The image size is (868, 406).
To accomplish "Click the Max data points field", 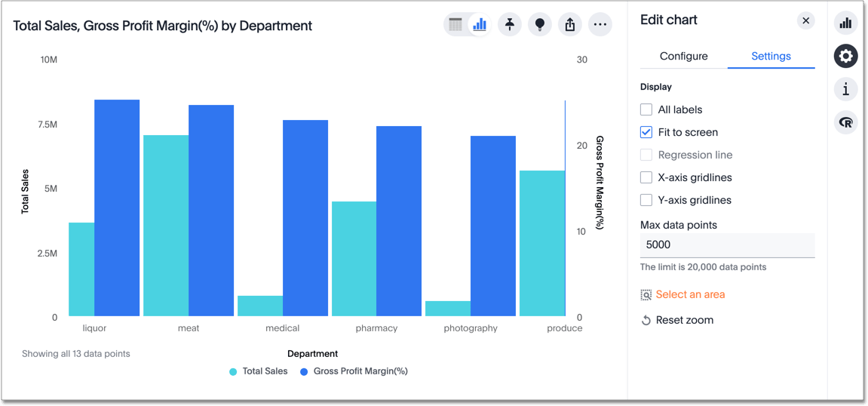I will click(x=727, y=245).
